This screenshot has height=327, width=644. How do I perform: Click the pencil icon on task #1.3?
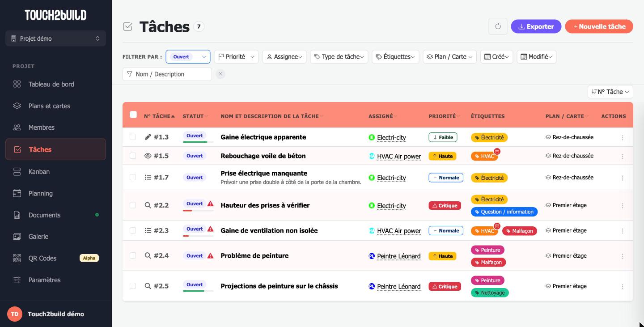[x=148, y=137]
